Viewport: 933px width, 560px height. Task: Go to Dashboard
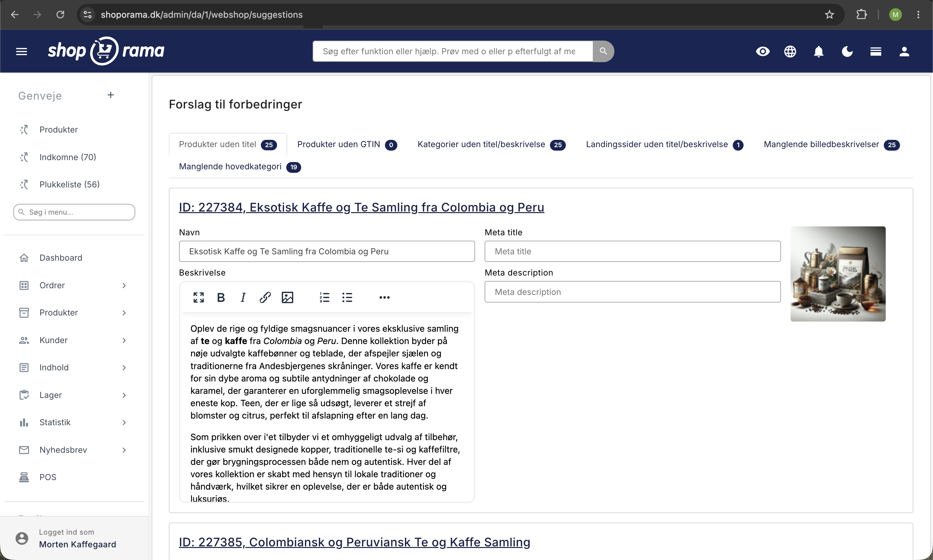[x=61, y=258]
